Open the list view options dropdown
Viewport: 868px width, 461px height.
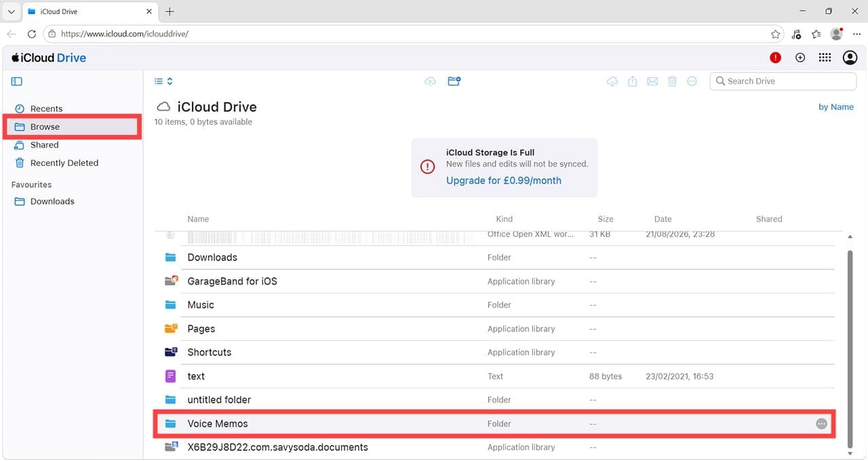(163, 81)
